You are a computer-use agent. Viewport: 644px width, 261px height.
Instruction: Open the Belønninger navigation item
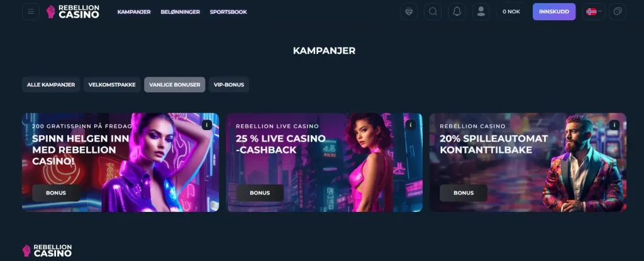(x=180, y=12)
